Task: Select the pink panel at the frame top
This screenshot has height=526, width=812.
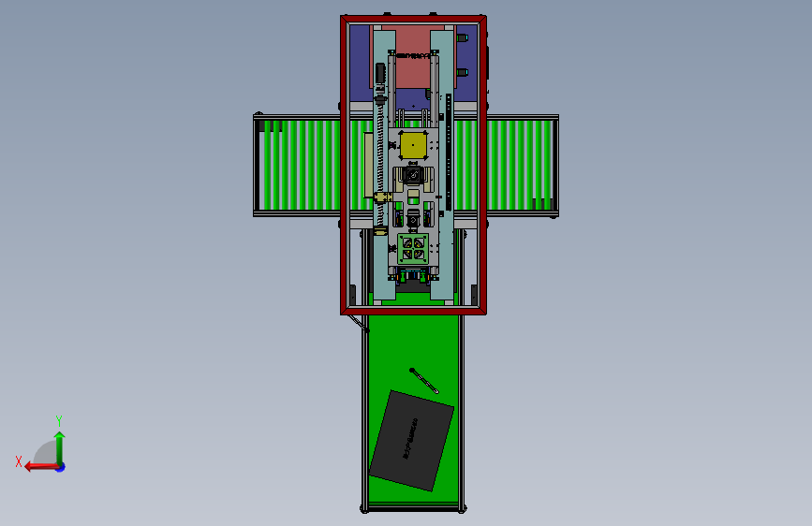Action: (413, 56)
